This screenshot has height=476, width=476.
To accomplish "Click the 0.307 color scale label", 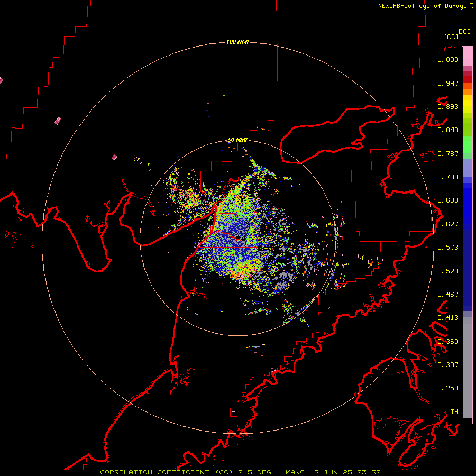I will (448, 365).
